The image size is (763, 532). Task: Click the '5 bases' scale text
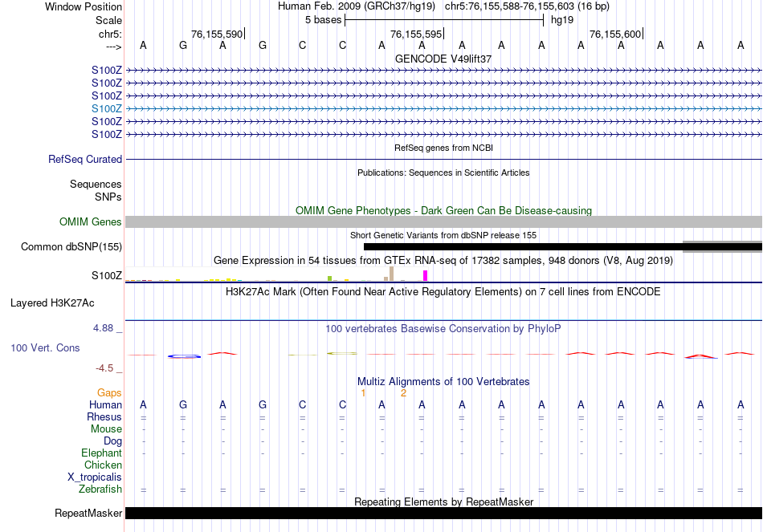point(323,20)
